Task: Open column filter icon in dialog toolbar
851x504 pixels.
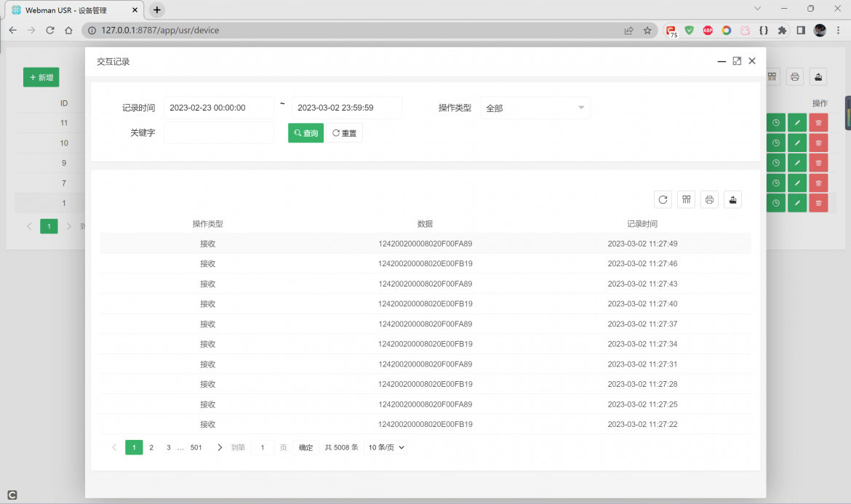Action: (x=686, y=200)
